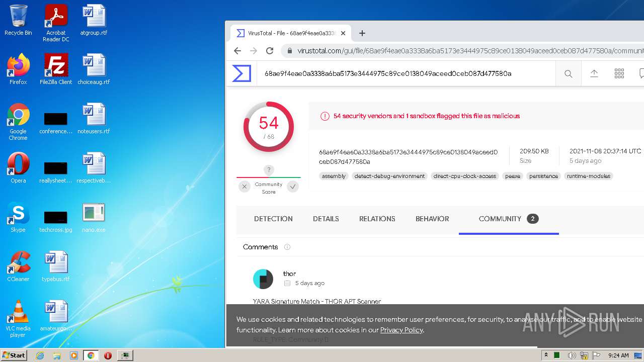Open the BEHAVIOR tab
Image resolution: width=644 pixels, height=362 pixels.
(432, 219)
